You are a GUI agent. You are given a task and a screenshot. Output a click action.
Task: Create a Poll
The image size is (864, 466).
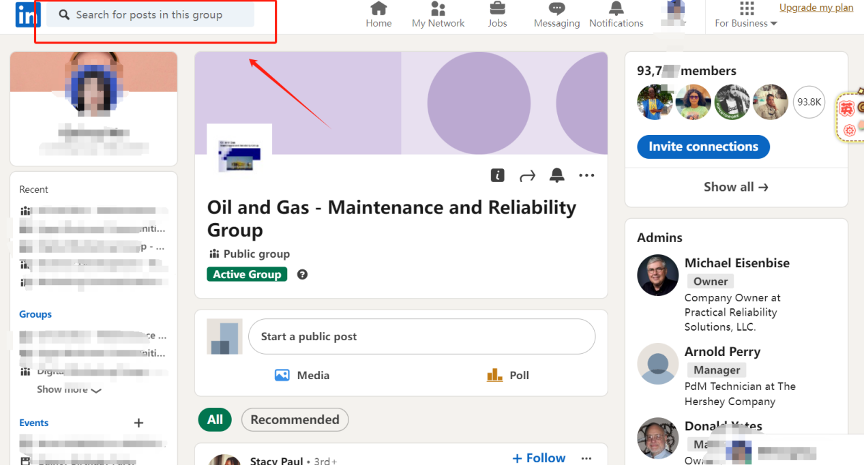click(507, 375)
